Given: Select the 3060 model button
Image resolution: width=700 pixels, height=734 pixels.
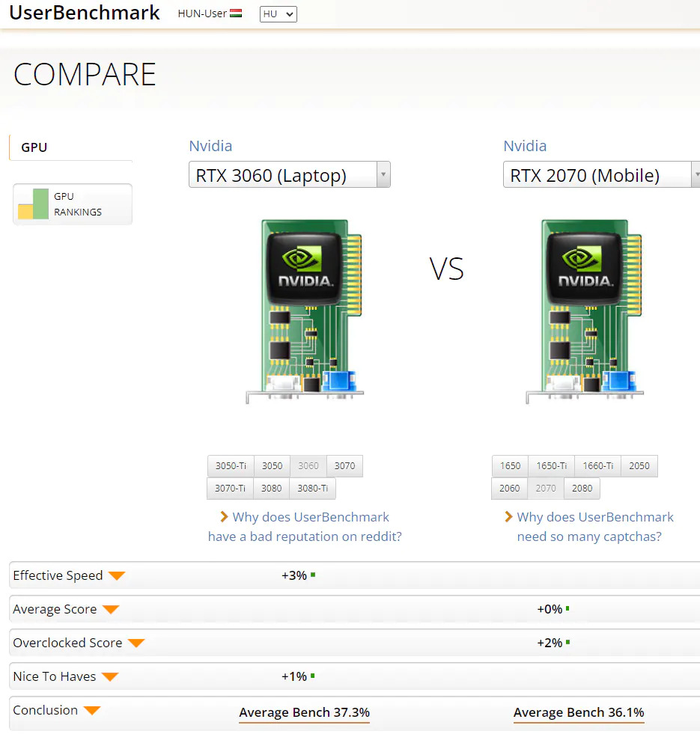Looking at the screenshot, I should tap(308, 466).
